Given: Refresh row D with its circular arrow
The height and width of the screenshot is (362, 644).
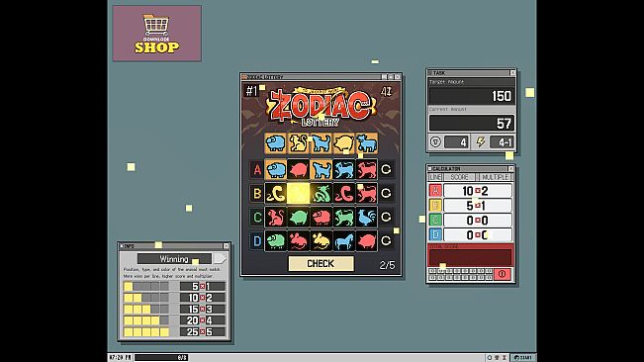Looking at the screenshot, I should (x=386, y=240).
